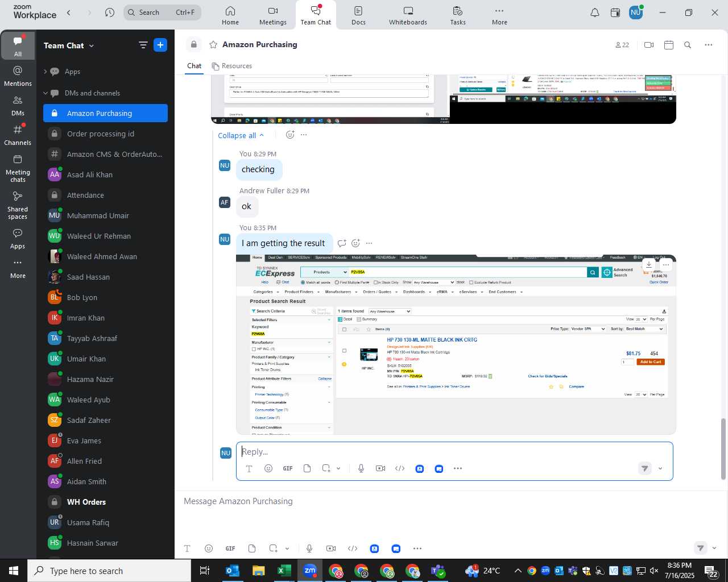728x582 pixels.
Task: Open Channels in the left sidebar
Action: (x=18, y=135)
